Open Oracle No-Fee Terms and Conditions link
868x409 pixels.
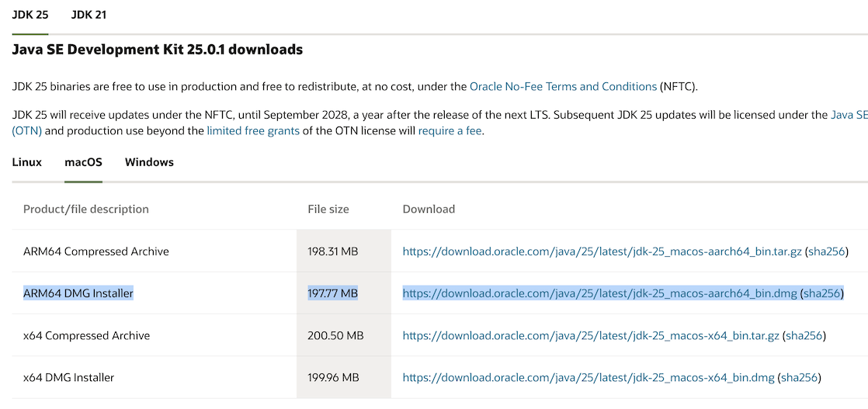[x=563, y=87]
